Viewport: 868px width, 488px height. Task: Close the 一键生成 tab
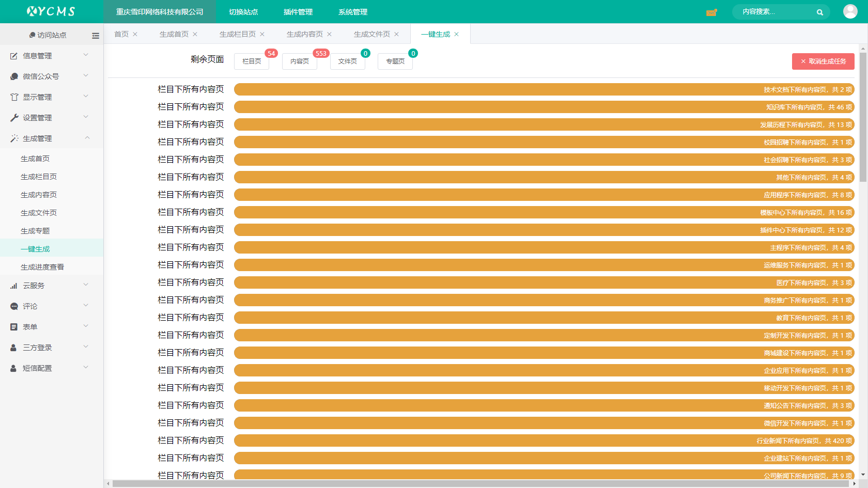(456, 34)
